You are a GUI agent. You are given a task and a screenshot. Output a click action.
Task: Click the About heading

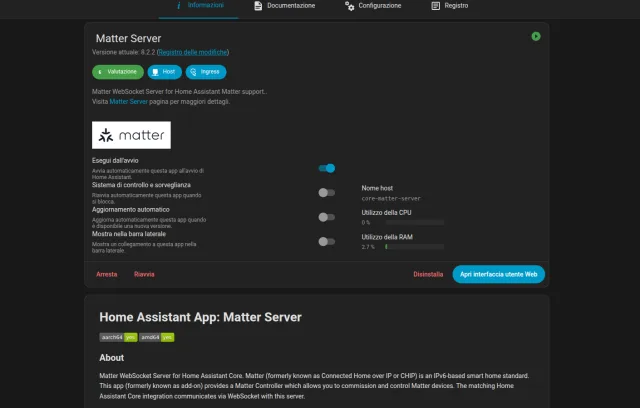[111, 358]
